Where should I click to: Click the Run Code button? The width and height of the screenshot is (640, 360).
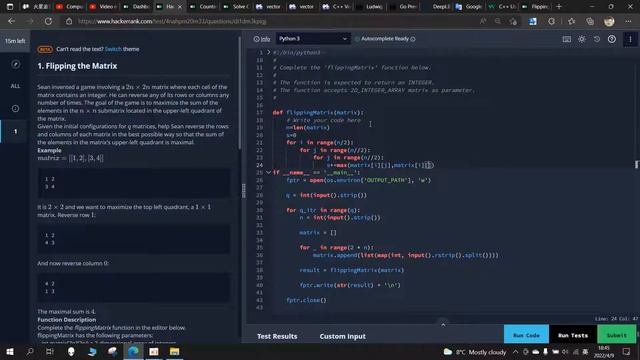click(526, 335)
